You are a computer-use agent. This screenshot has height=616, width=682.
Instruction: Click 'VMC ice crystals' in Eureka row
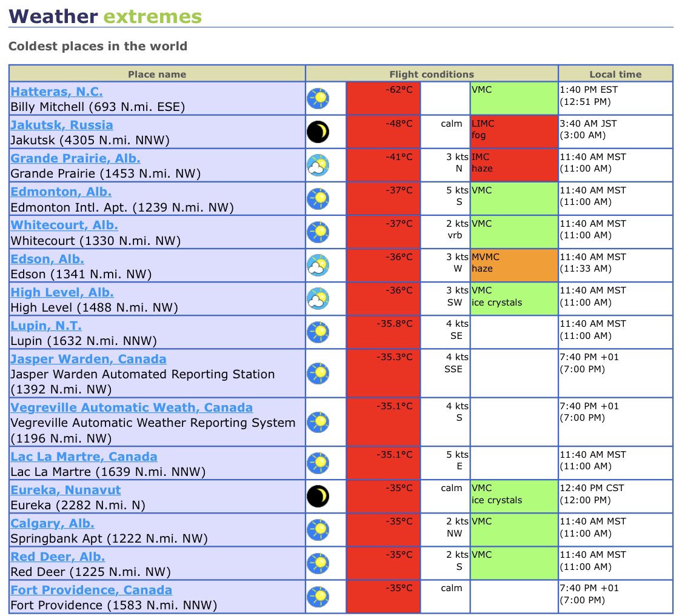click(x=514, y=497)
